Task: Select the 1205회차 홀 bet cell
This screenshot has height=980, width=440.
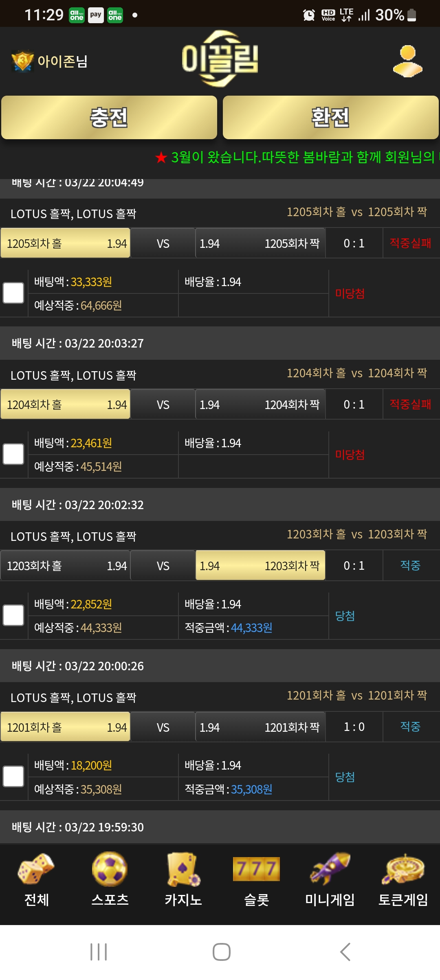Action: 65,243
